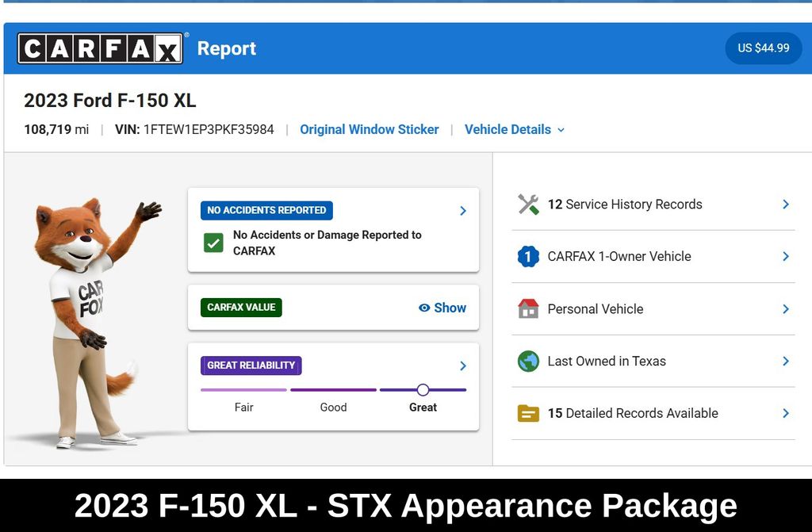Click the green No Accidents checkmark
Screen dimensions: 812x532
pyautogui.click(x=213, y=243)
